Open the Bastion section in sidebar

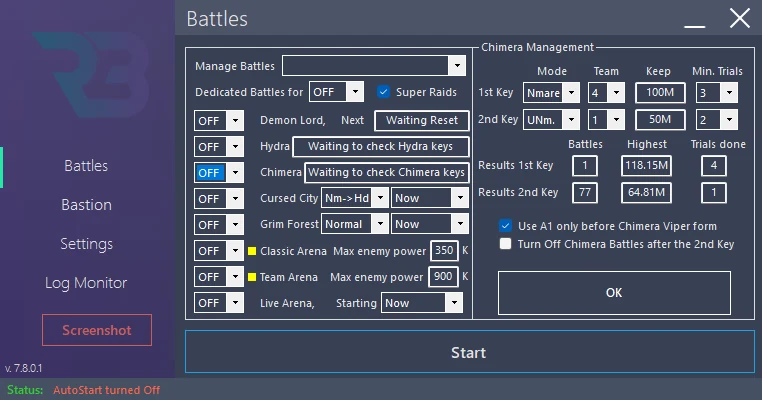point(86,205)
